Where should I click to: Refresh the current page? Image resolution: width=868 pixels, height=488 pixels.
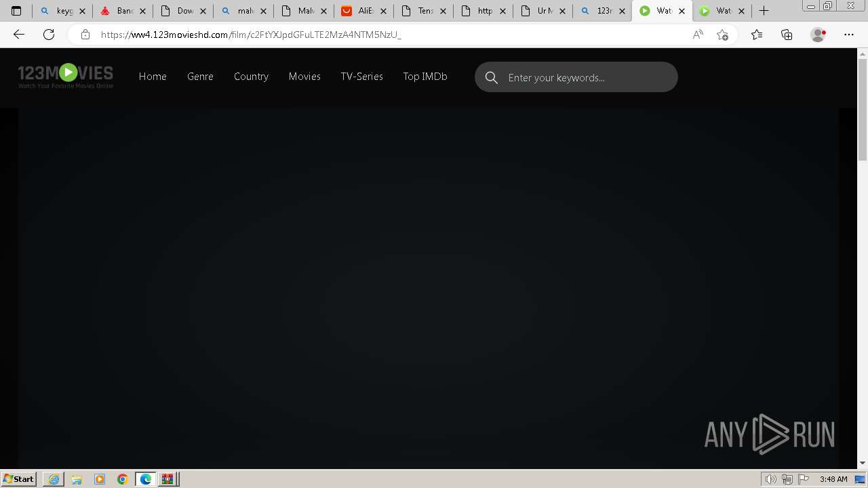click(49, 35)
